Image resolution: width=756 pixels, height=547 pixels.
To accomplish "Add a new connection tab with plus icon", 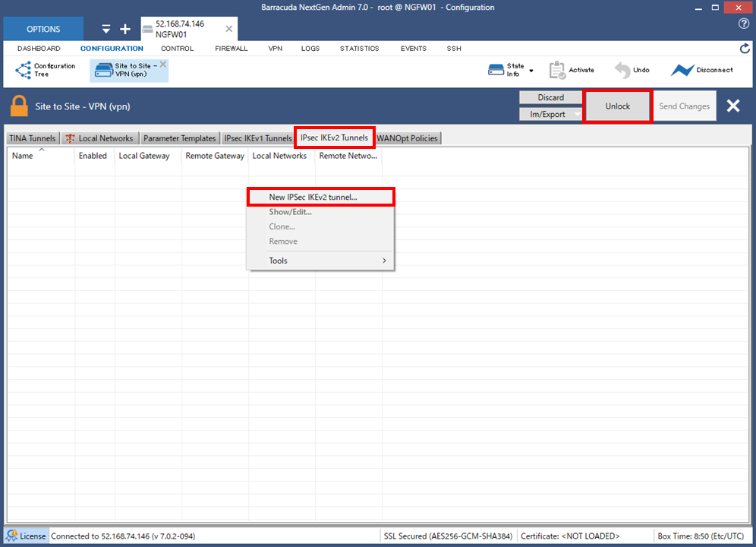I will 125,29.
